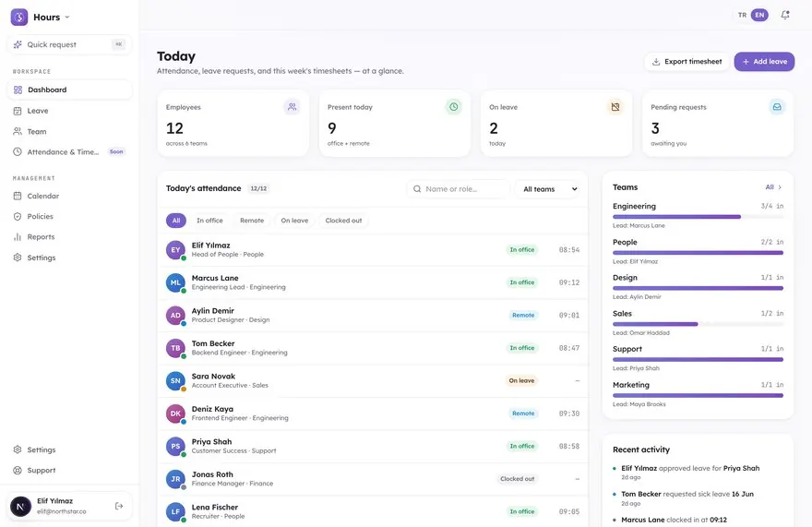Click the Sales team progress bar

(699, 324)
